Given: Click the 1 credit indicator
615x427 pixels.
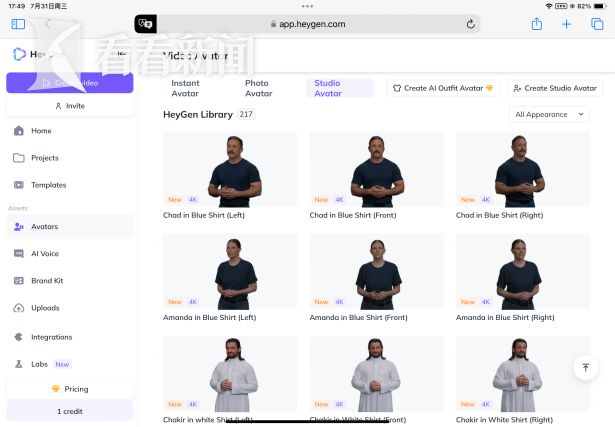Looking at the screenshot, I should [70, 411].
